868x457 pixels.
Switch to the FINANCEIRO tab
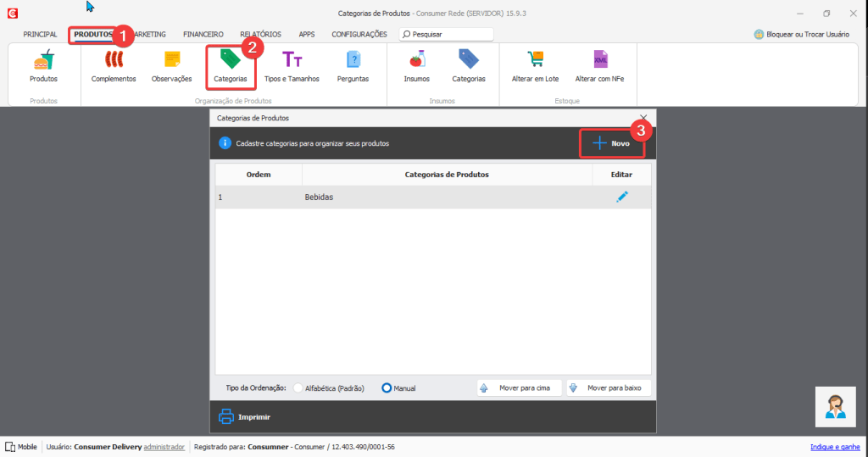pyautogui.click(x=203, y=35)
